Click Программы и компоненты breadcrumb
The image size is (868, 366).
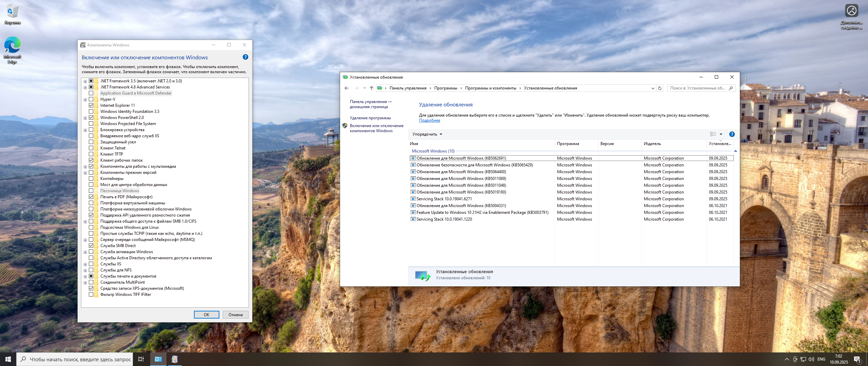click(x=491, y=88)
